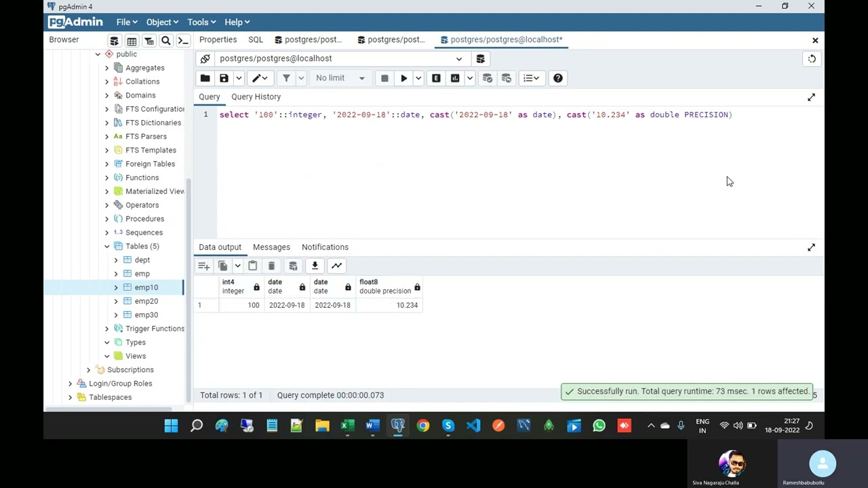The height and width of the screenshot is (488, 868).
Task: Open the Explain options dropdown arrow
Action: (x=469, y=78)
